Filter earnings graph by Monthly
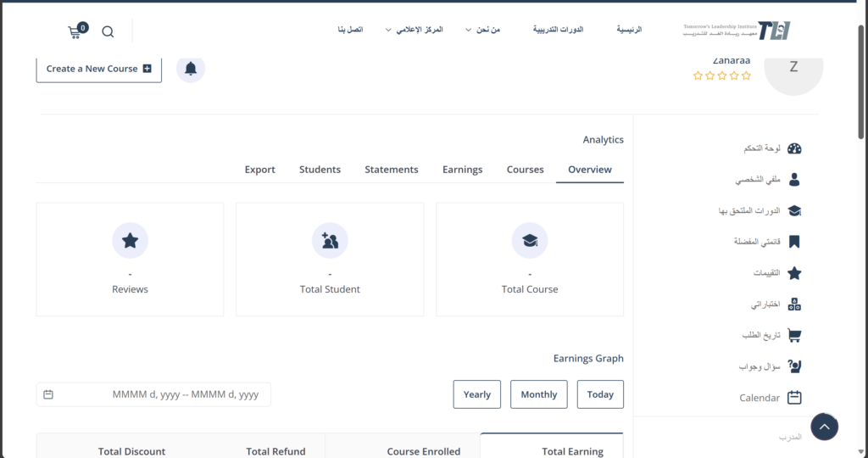This screenshot has height=458, width=868. tap(538, 394)
